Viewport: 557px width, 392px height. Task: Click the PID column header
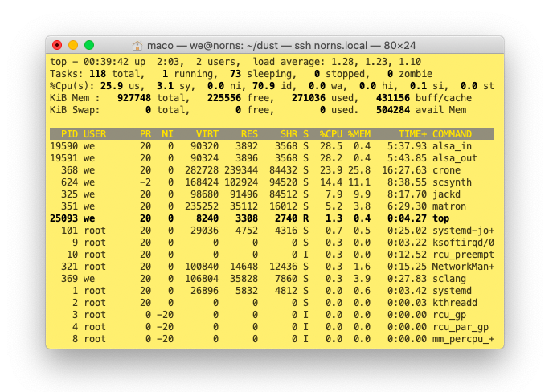pos(70,134)
